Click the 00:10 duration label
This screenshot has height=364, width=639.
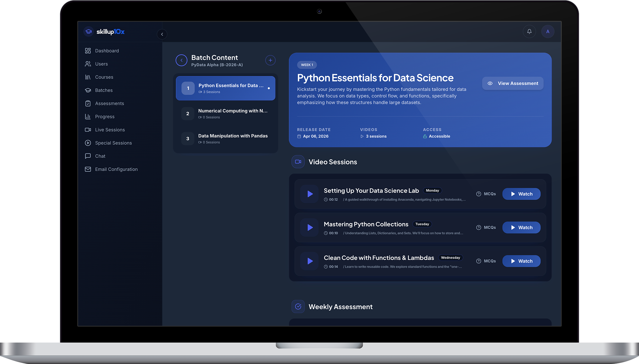331,233
